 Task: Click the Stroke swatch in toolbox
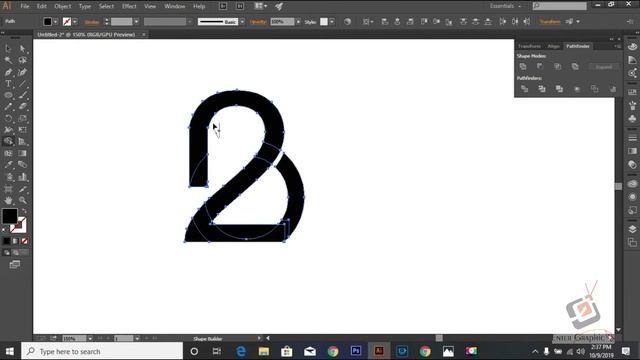point(18,225)
